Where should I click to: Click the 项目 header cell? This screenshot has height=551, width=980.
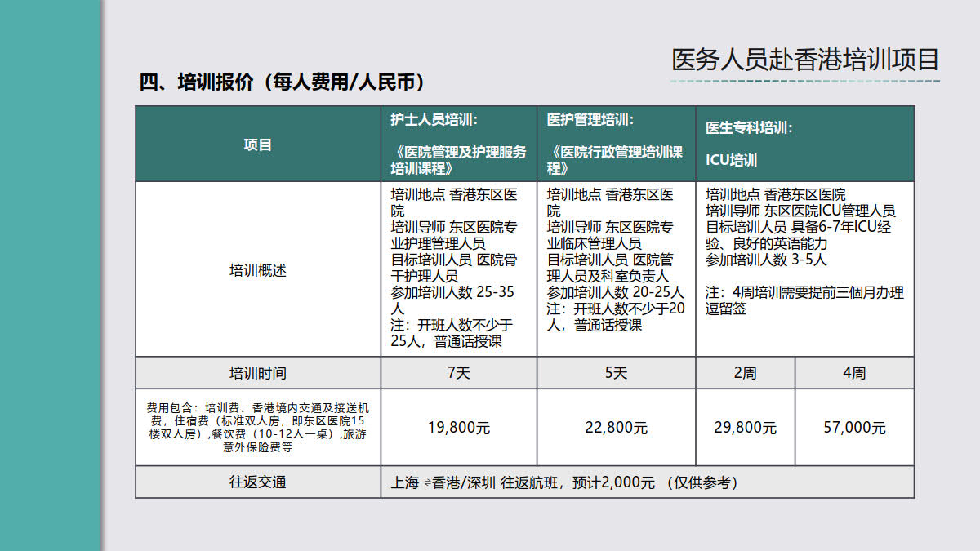click(258, 144)
